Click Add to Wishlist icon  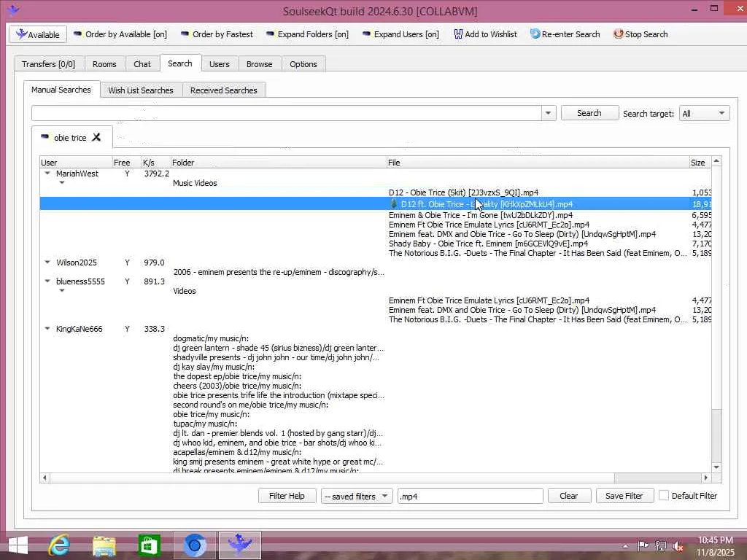click(458, 34)
